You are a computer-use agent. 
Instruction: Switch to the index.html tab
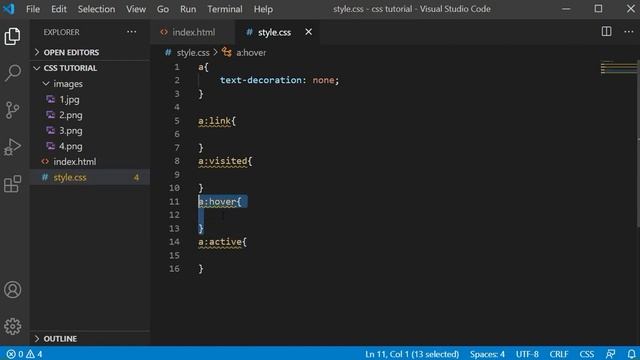pos(193,32)
